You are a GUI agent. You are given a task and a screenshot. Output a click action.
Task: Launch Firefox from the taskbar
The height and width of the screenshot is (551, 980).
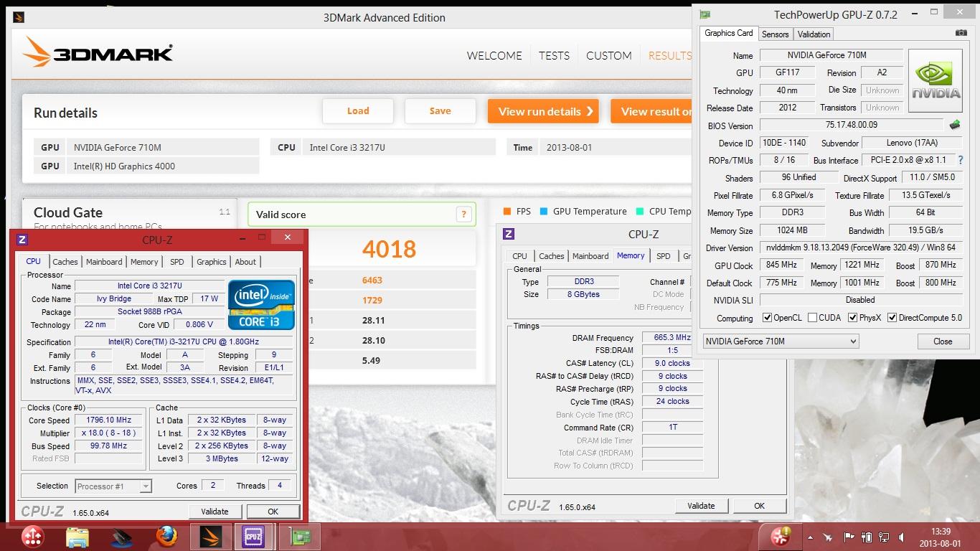point(166,537)
